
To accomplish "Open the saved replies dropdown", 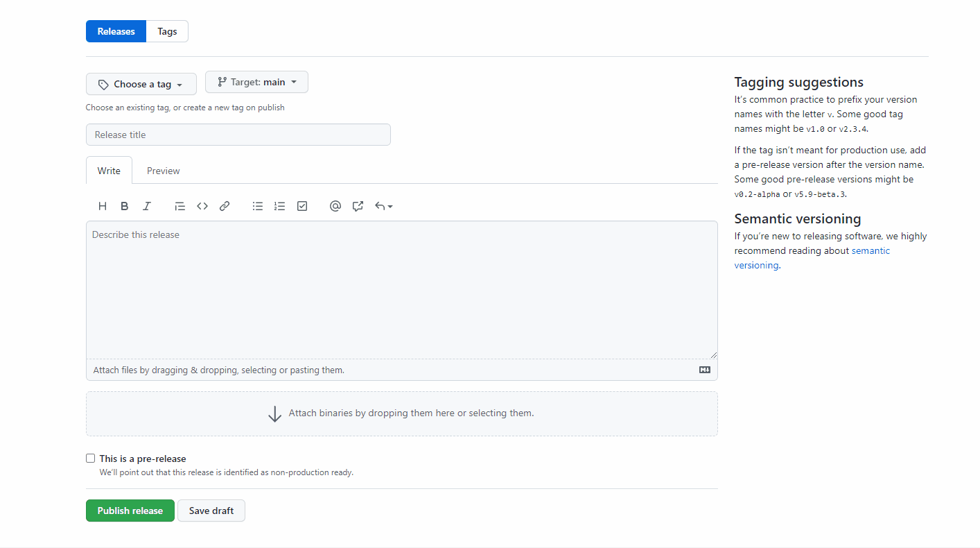I will point(383,205).
